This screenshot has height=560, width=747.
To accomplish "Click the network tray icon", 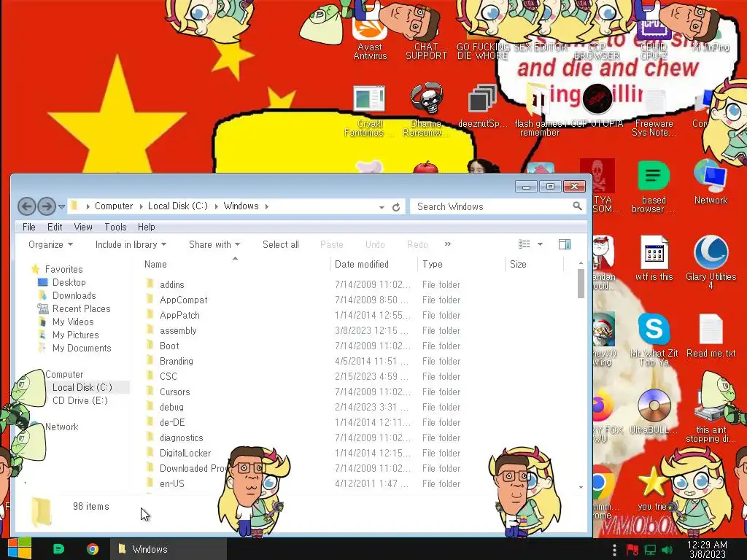I will tap(650, 550).
